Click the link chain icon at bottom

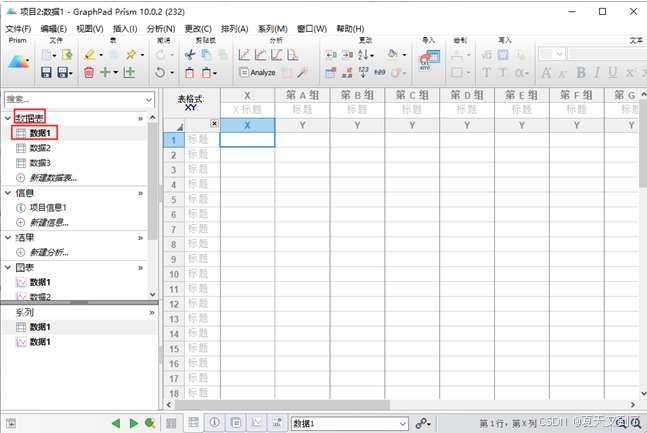click(421, 423)
